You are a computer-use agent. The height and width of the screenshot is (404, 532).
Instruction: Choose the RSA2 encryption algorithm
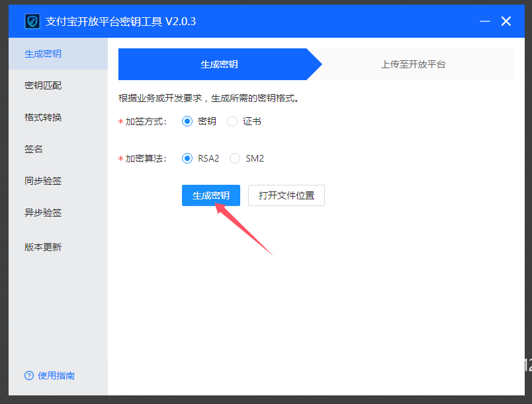pyautogui.click(x=187, y=158)
